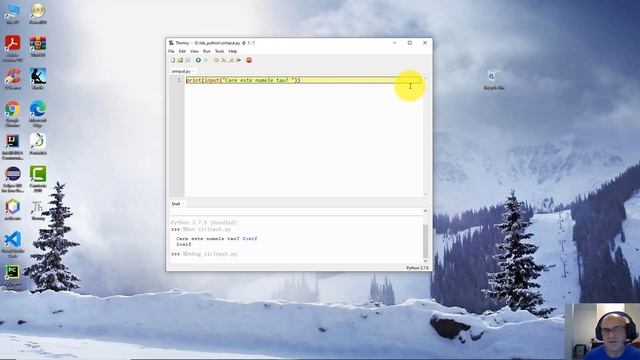This screenshot has height=360, width=640.
Task: Select the PowerISO disc desktop icon
Action: [38, 14]
